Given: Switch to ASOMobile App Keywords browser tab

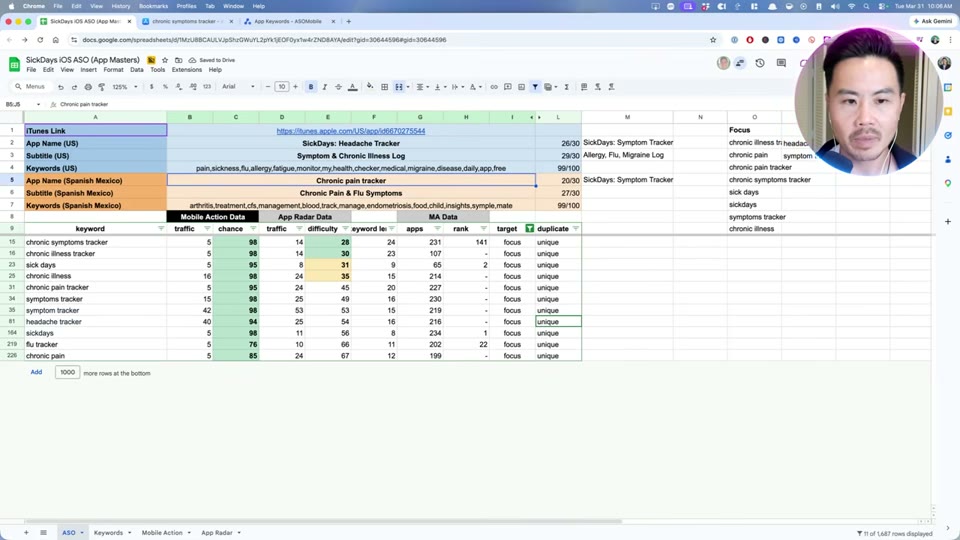Looking at the screenshot, I should (288, 21).
